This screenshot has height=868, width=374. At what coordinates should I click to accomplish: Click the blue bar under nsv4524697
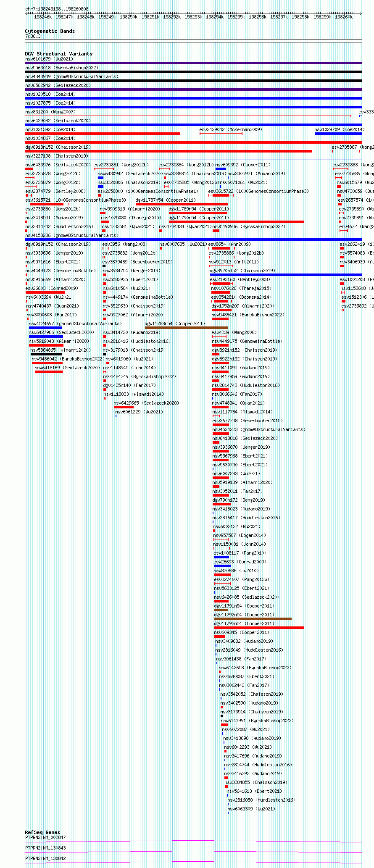45,328
